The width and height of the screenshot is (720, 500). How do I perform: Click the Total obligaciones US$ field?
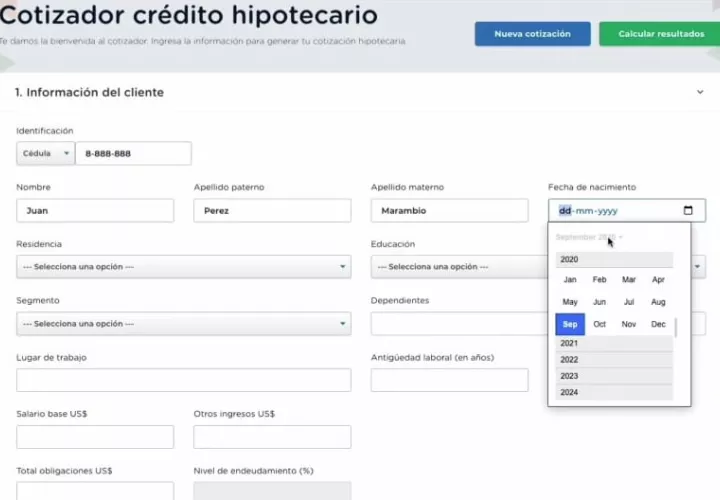[95, 491]
